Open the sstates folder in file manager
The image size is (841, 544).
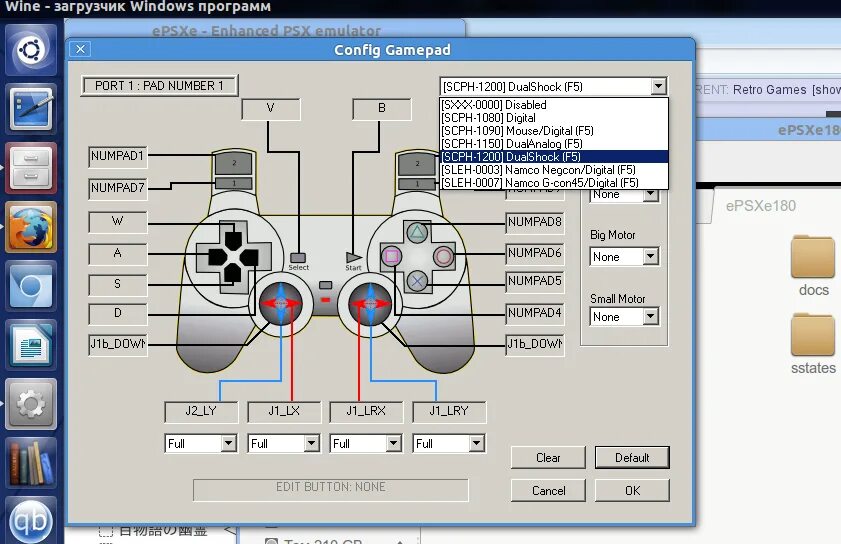[813, 344]
